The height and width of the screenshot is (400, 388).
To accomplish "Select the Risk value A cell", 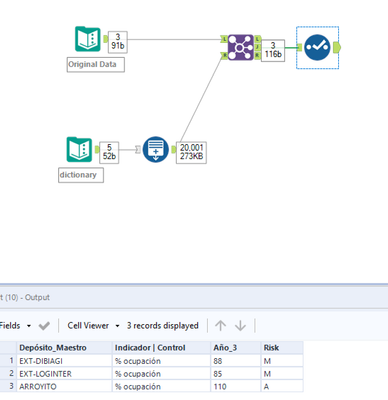I will (282, 386).
